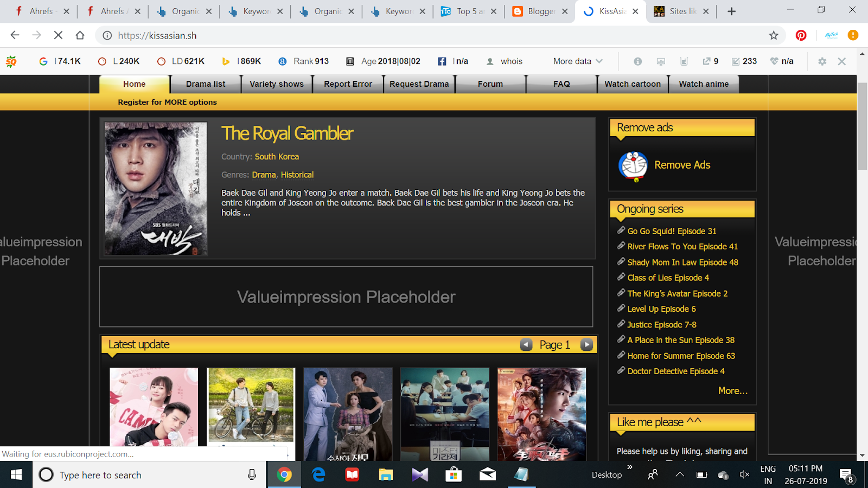Open Microsoft Store from taskbar
This screenshot has width=868, height=488.
pyautogui.click(x=454, y=475)
